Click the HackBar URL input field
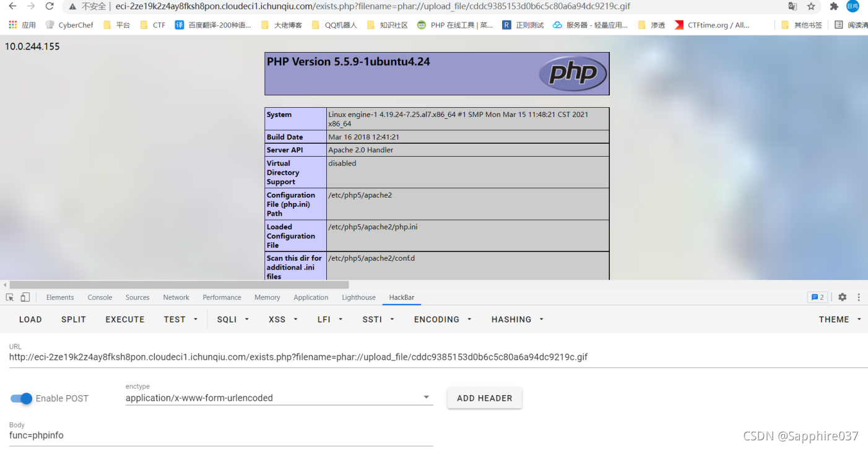This screenshot has height=449, width=868. (438, 357)
